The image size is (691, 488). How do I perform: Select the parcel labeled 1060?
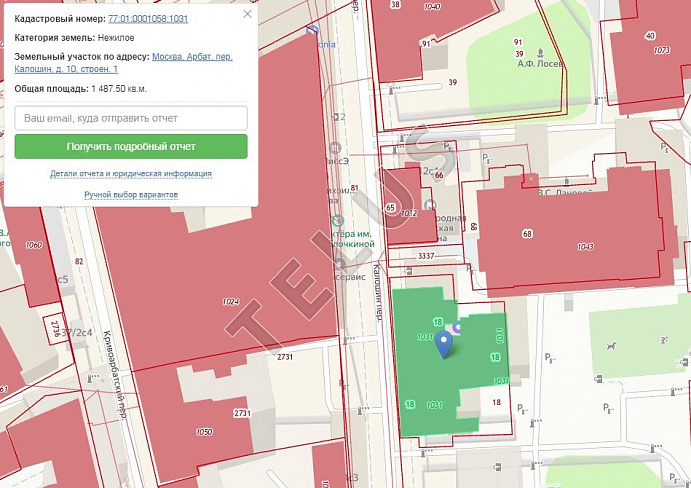point(34,245)
